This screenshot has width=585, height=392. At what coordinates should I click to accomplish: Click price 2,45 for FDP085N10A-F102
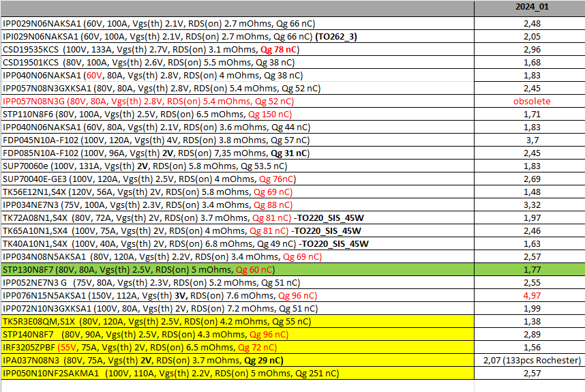529,153
